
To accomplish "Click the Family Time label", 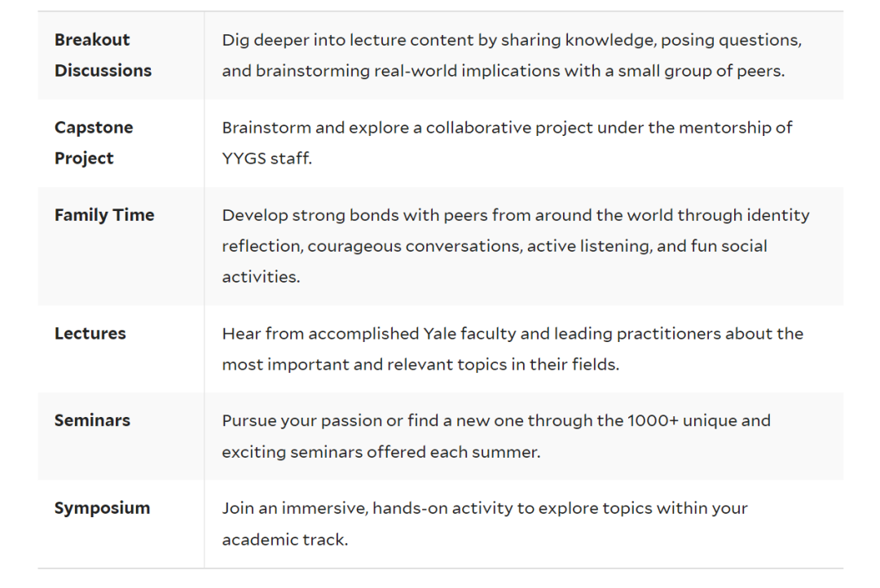I will tap(104, 215).
